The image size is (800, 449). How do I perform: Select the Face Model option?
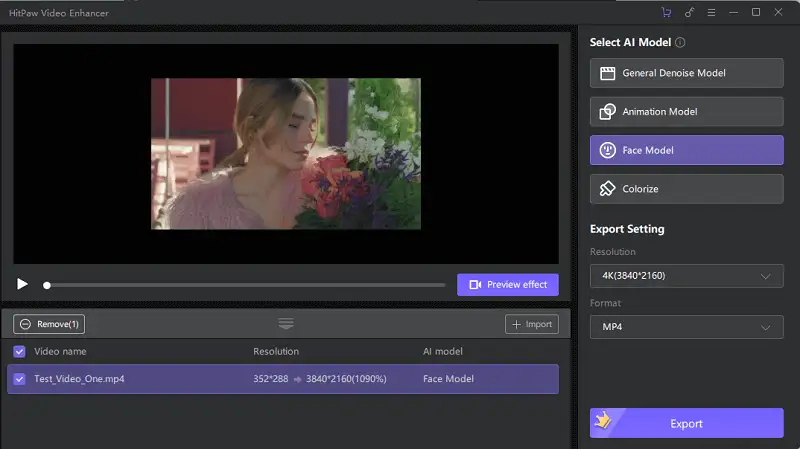pyautogui.click(x=686, y=150)
